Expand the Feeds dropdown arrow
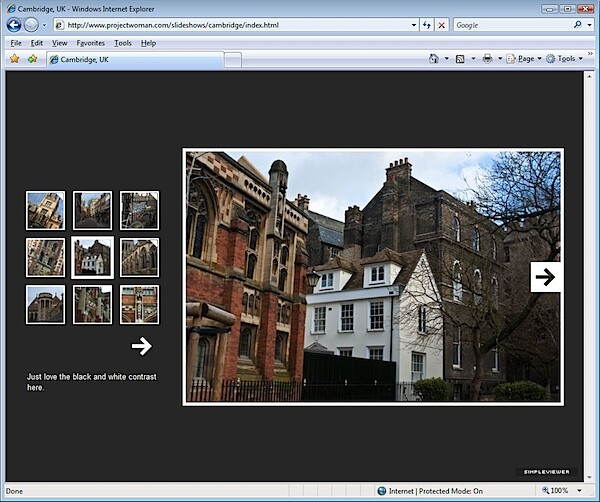 (473, 59)
